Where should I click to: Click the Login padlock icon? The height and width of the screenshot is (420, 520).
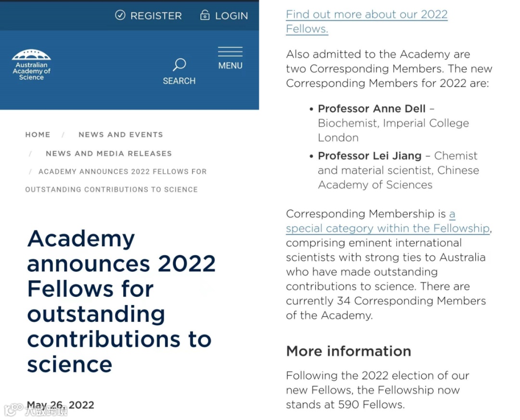pyautogui.click(x=205, y=15)
